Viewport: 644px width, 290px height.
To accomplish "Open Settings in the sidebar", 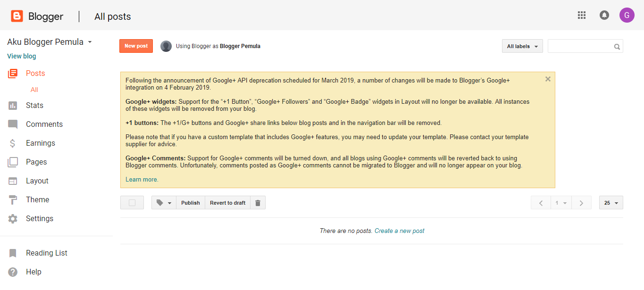I will point(39,219).
